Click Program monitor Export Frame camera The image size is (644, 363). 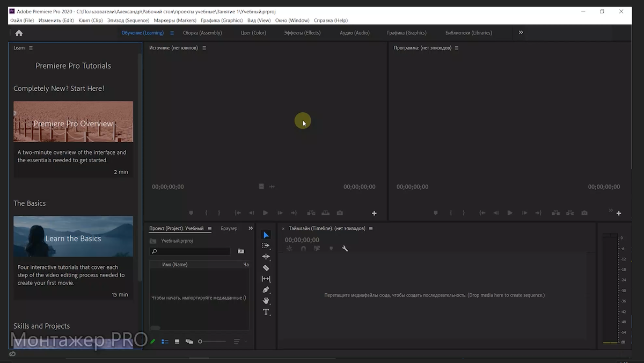(584, 213)
